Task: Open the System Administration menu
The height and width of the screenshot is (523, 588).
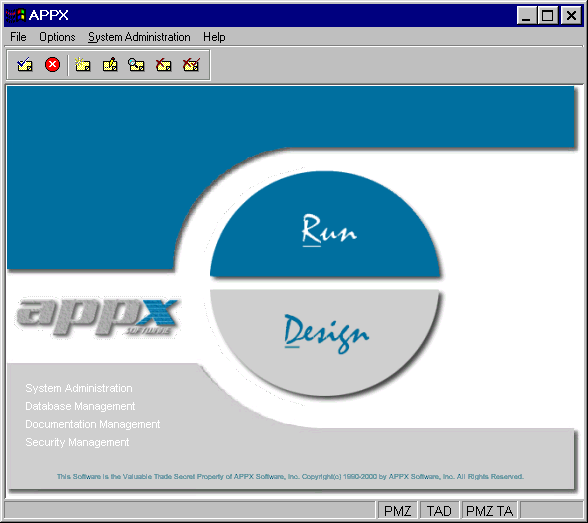Action: click(139, 37)
